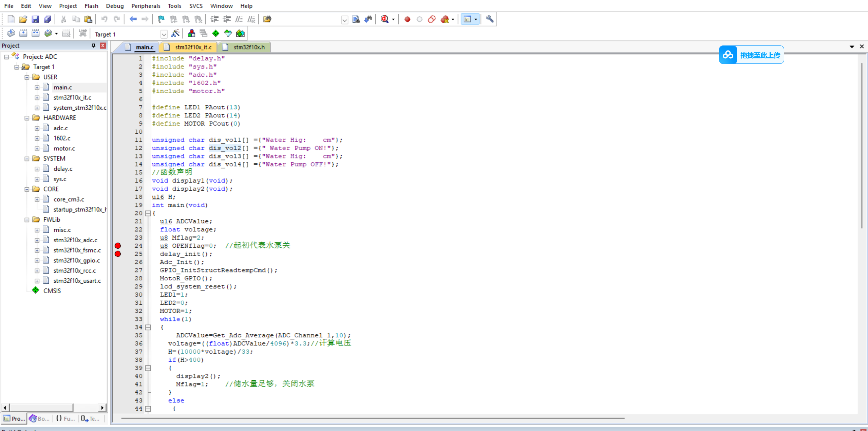This screenshot has height=431, width=868.
Task: Click Project panel horizontal scroll right arrow
Action: click(x=102, y=408)
